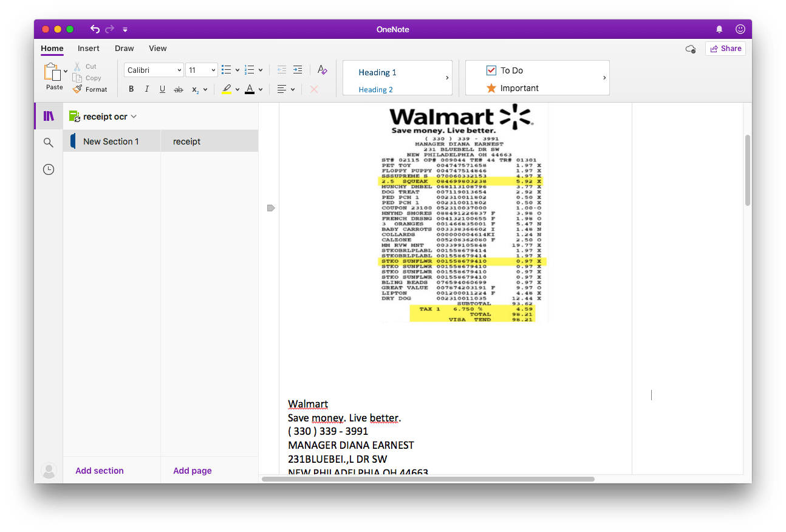Click the Share button
The width and height of the screenshot is (786, 532).
(725, 49)
